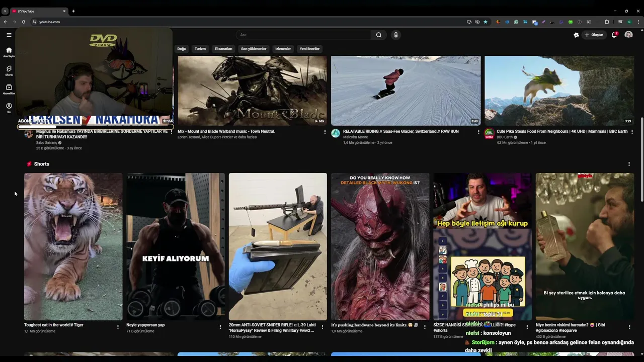Open Abonelikler subscriptions in the sidebar
Viewport: 644px width, 362px height.
(9, 89)
